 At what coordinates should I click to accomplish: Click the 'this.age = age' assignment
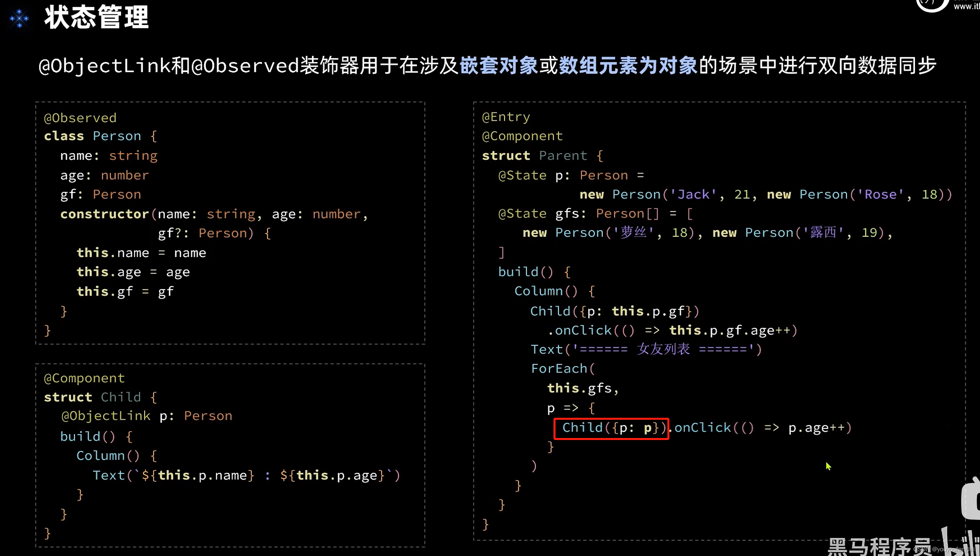pyautogui.click(x=133, y=272)
